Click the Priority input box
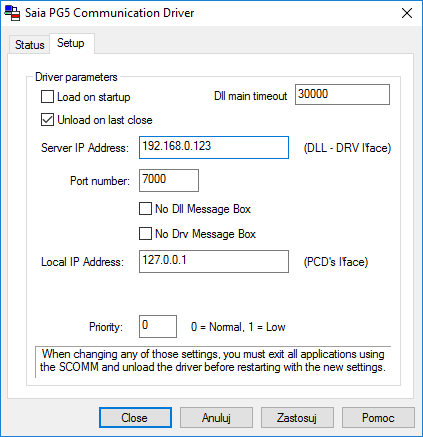Viewport: 423px width, 437px height. [158, 326]
